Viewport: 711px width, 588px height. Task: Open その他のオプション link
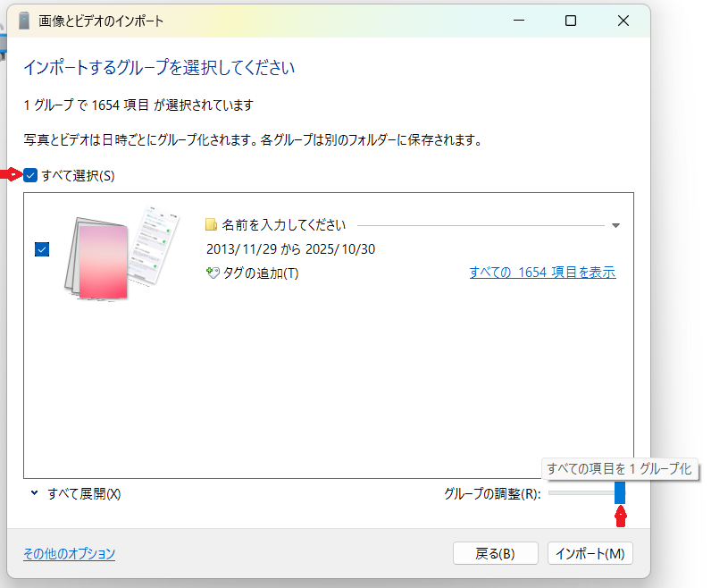[69, 553]
